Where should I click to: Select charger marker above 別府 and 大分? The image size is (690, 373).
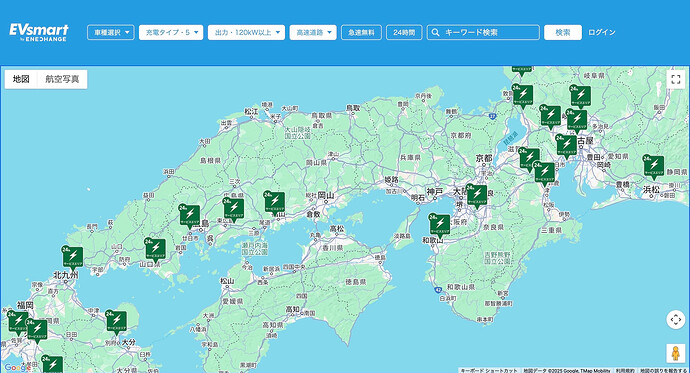pos(116,322)
